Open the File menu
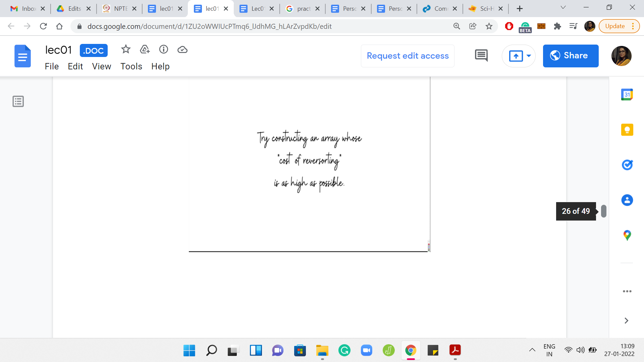The width and height of the screenshot is (644, 362). click(x=52, y=66)
